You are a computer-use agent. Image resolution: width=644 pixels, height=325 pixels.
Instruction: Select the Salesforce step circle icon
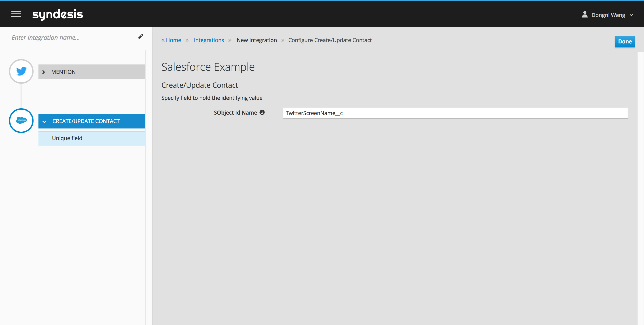pyautogui.click(x=21, y=121)
